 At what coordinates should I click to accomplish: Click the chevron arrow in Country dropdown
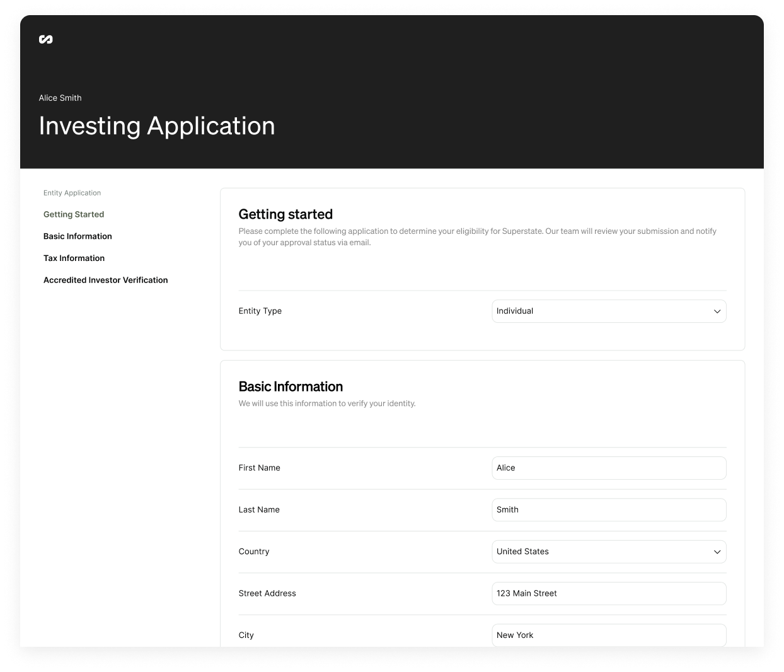(717, 552)
